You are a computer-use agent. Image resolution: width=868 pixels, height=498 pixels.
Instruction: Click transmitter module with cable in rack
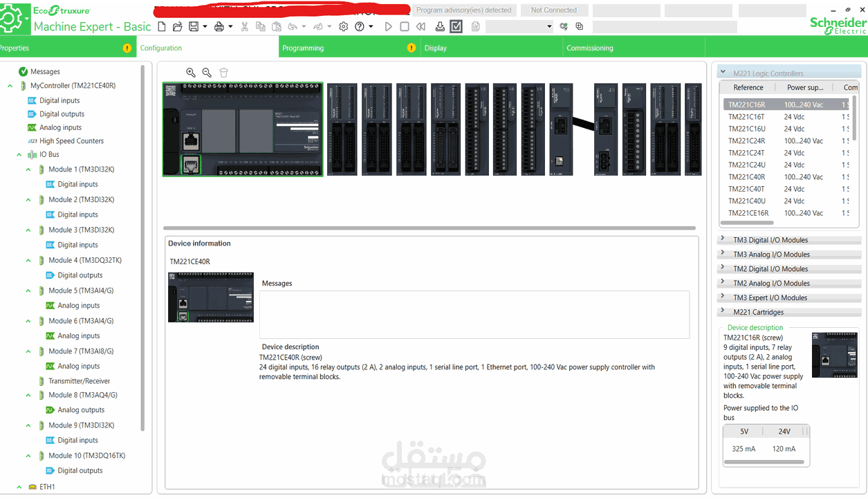click(x=561, y=129)
